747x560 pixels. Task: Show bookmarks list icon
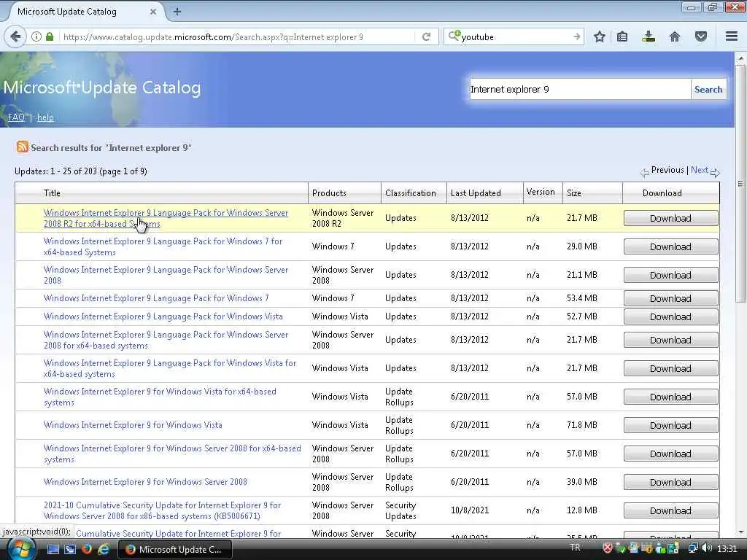click(x=622, y=36)
